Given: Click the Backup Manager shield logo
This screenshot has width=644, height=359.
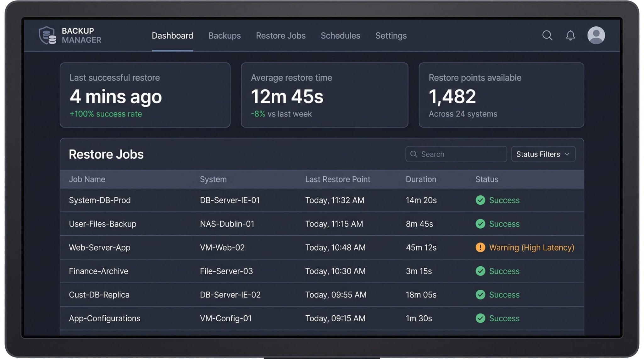Looking at the screenshot, I should click(47, 35).
